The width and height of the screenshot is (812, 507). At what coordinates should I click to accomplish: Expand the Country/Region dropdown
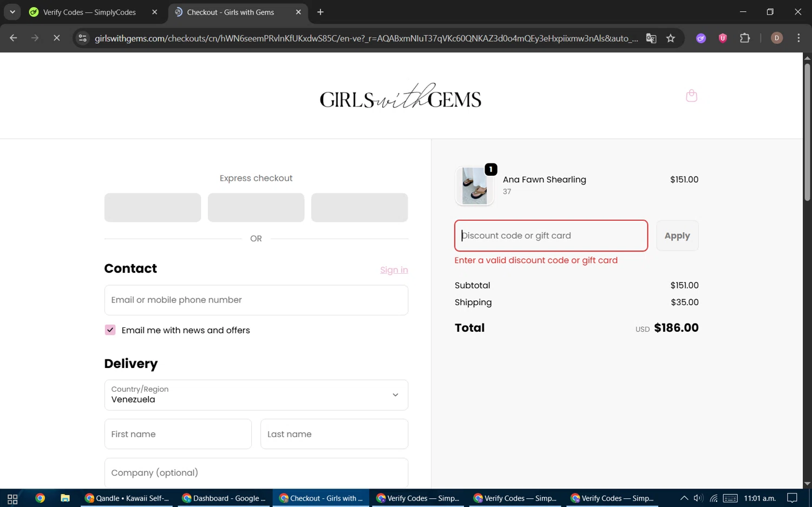tap(256, 395)
